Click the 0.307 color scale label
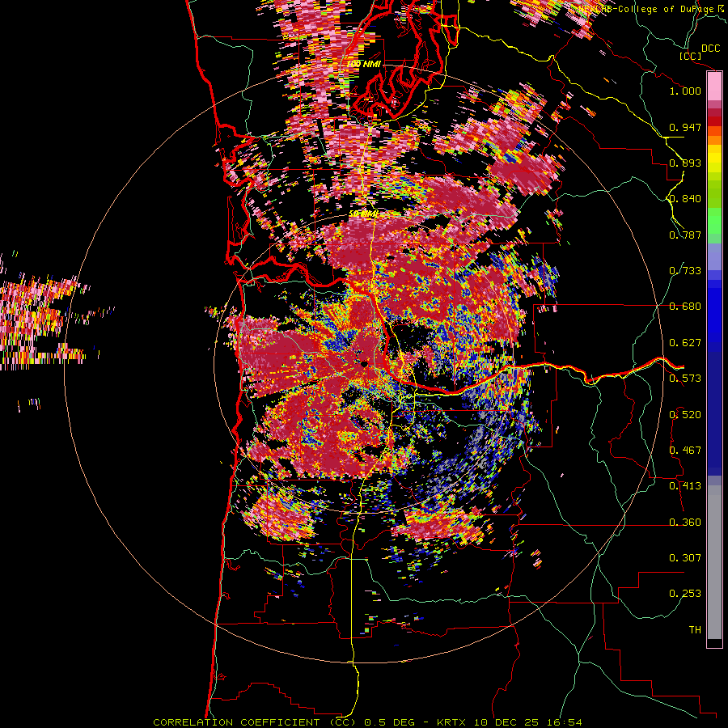This screenshot has width=728, height=728. (685, 558)
